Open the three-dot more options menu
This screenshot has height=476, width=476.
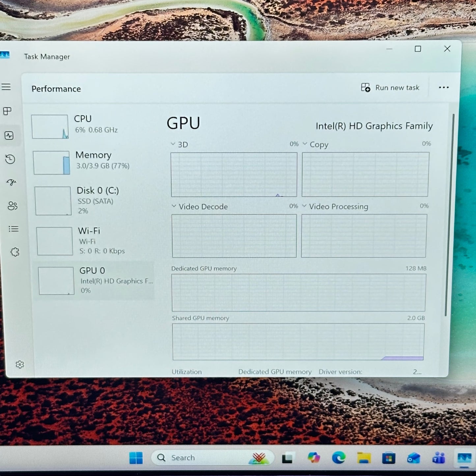tap(444, 88)
